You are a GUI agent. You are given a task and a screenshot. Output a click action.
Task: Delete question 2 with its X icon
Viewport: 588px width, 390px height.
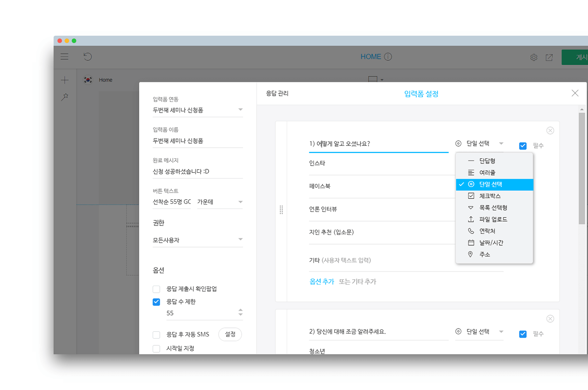(550, 319)
